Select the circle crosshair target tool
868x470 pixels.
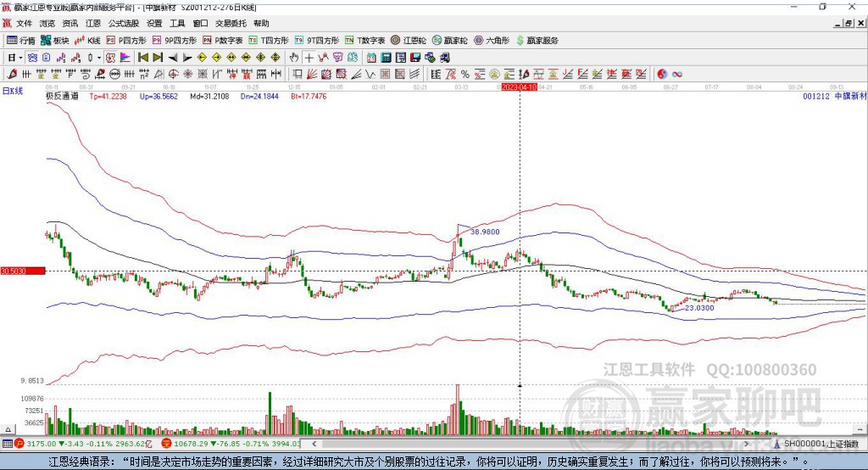(x=173, y=74)
